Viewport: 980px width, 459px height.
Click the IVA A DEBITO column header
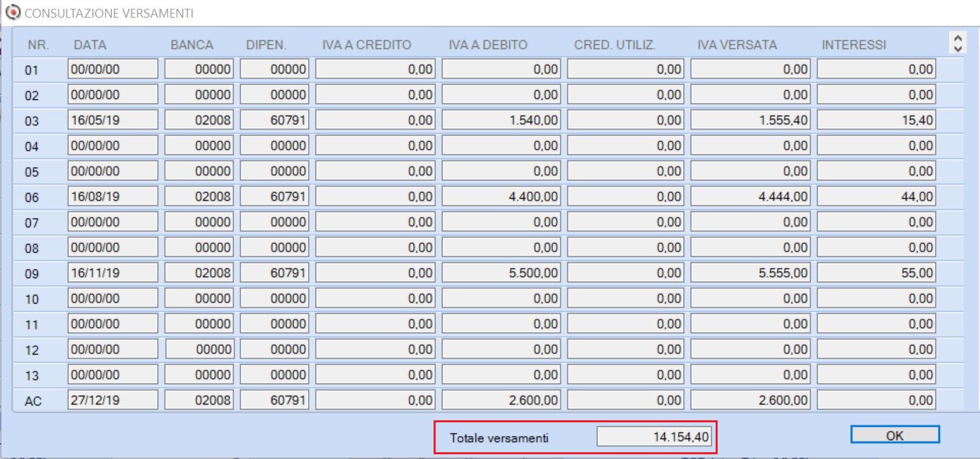coord(488,45)
